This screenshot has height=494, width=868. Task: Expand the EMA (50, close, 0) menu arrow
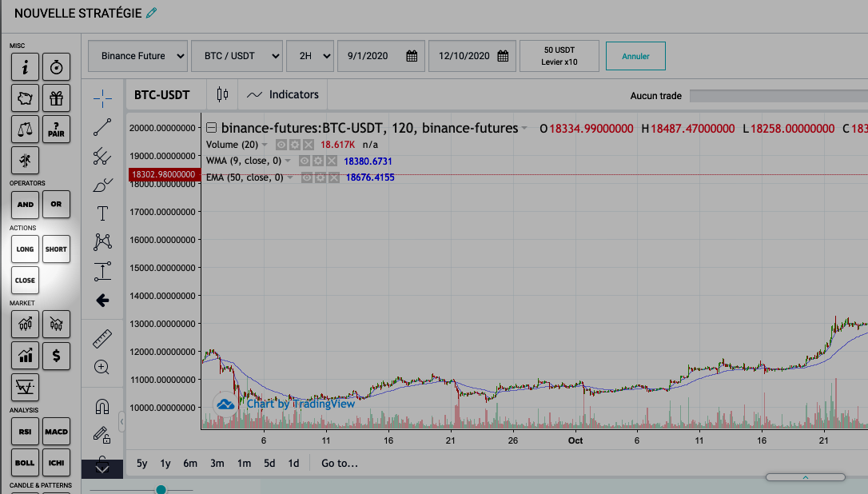coord(290,177)
